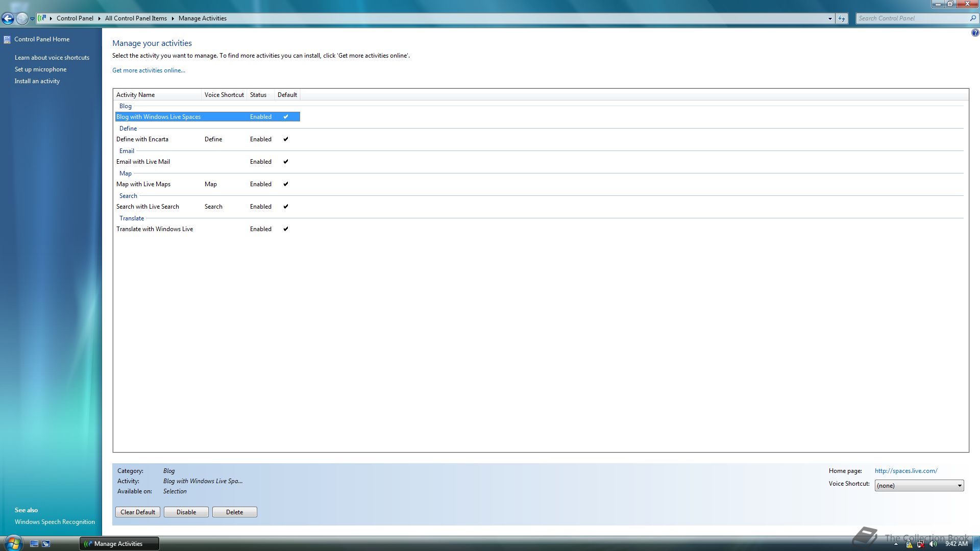Click Get more activities online link
Viewport: 980px width, 551px height.
tap(149, 70)
